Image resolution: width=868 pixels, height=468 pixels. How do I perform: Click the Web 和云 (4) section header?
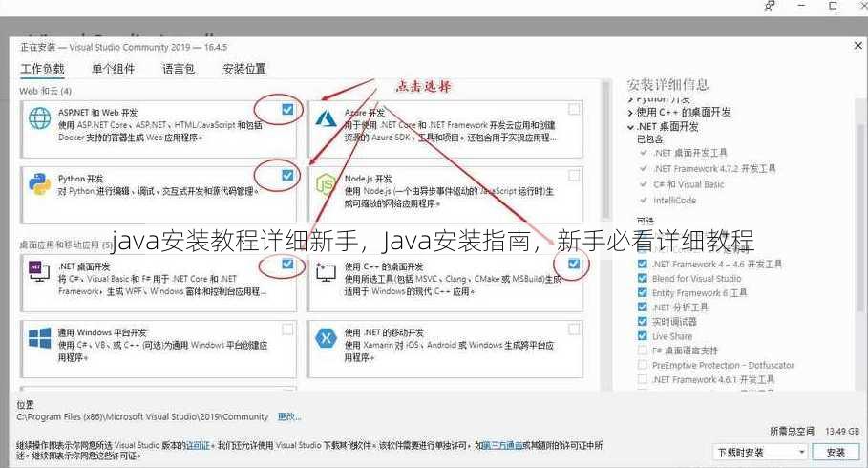pos(46,91)
